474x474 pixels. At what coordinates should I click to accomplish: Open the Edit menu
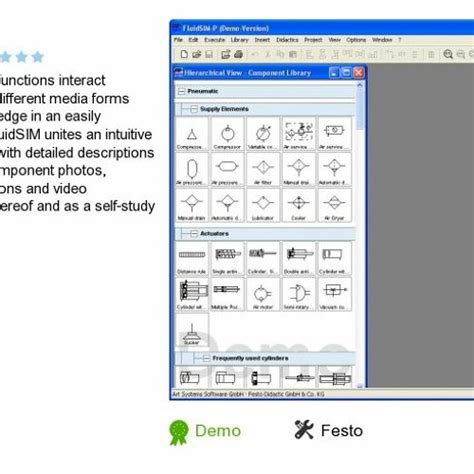click(x=193, y=40)
